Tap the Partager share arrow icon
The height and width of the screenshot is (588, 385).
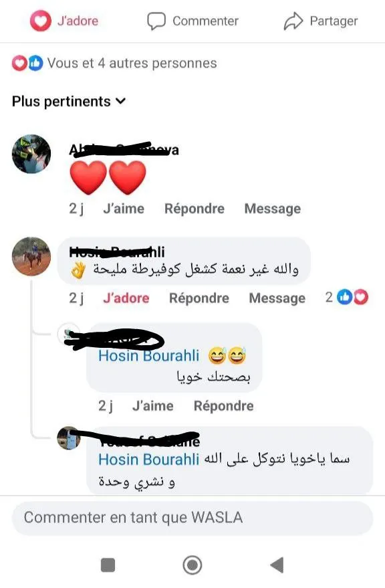point(293,21)
